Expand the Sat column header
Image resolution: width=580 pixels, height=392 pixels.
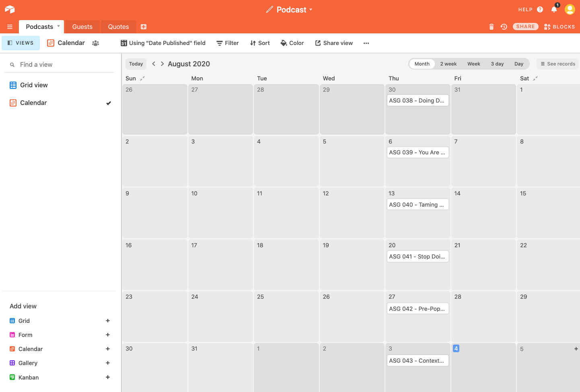point(536,78)
